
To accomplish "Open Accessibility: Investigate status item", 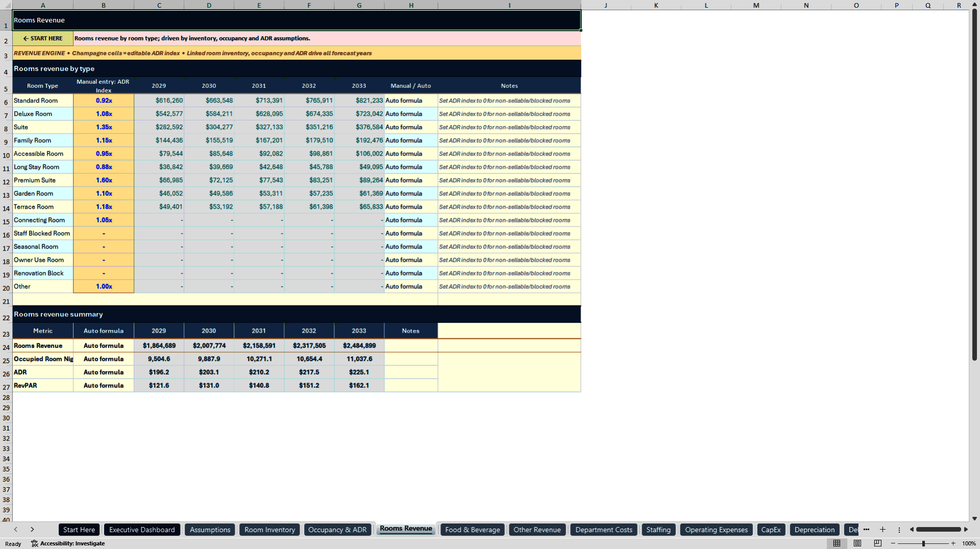I will [x=68, y=543].
